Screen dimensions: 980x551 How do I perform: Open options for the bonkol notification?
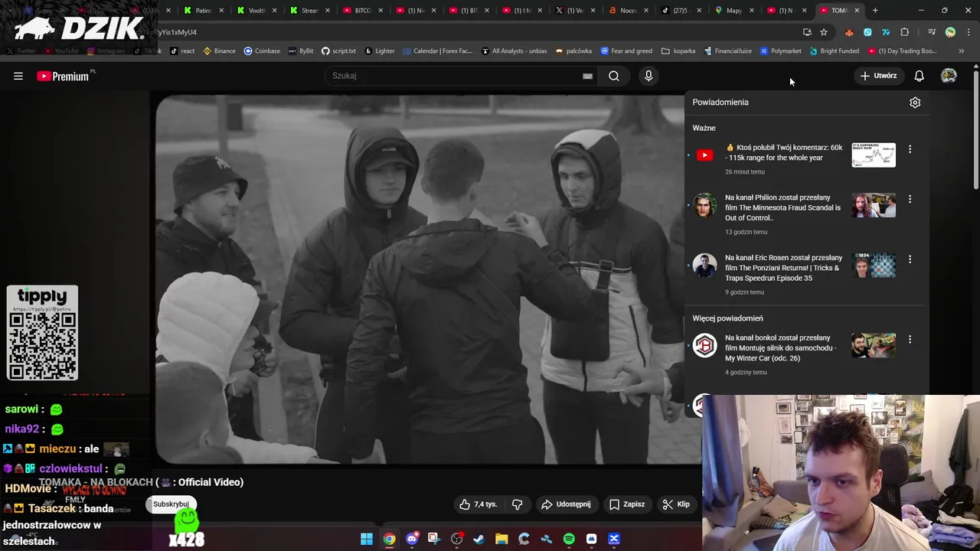coord(910,339)
